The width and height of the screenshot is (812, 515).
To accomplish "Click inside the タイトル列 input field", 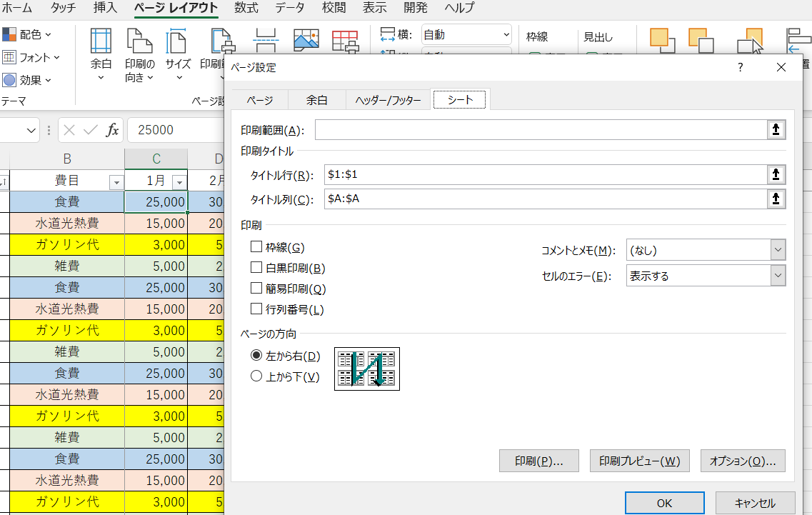I will [543, 199].
